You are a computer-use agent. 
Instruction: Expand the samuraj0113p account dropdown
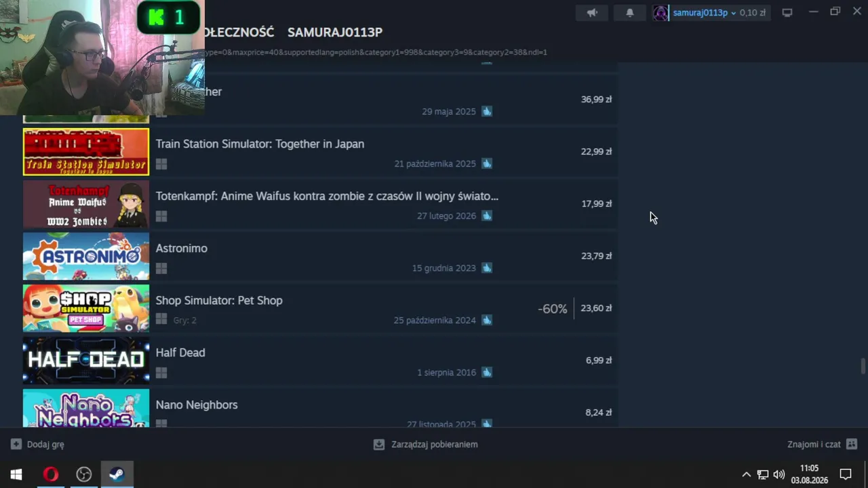click(733, 14)
